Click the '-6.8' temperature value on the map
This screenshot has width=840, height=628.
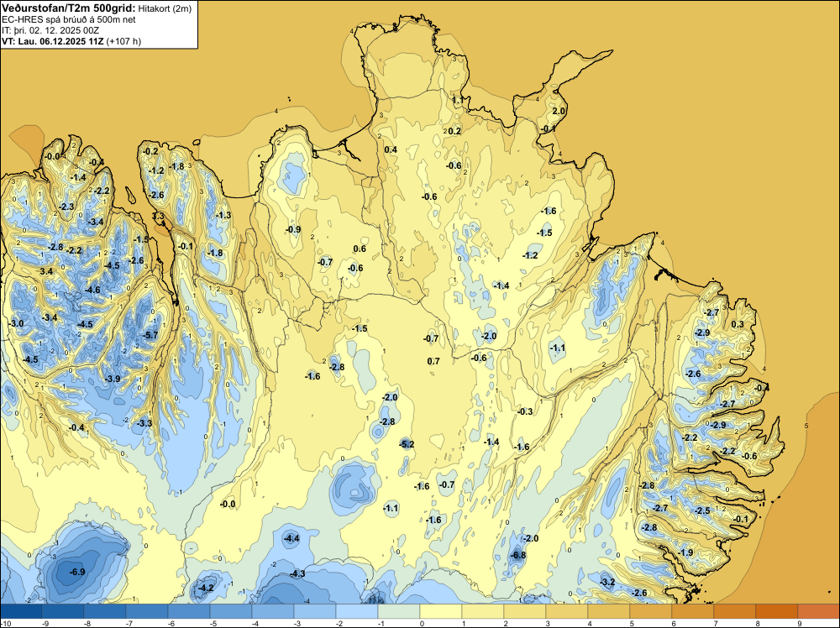point(518,555)
